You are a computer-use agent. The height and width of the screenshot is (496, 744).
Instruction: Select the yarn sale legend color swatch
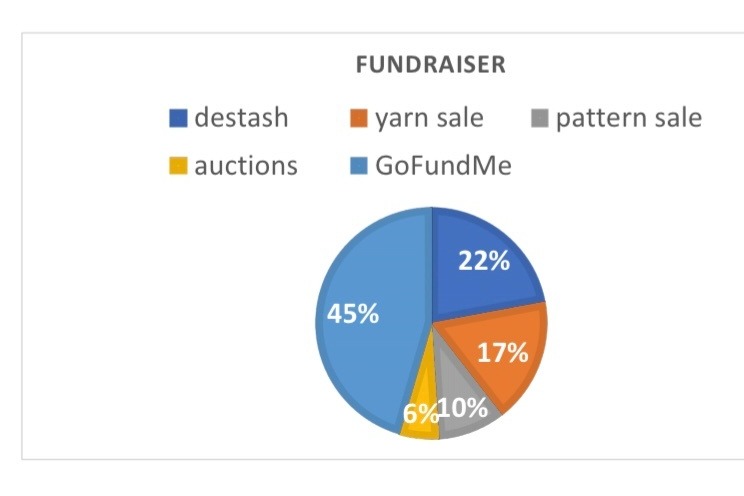coord(359,118)
